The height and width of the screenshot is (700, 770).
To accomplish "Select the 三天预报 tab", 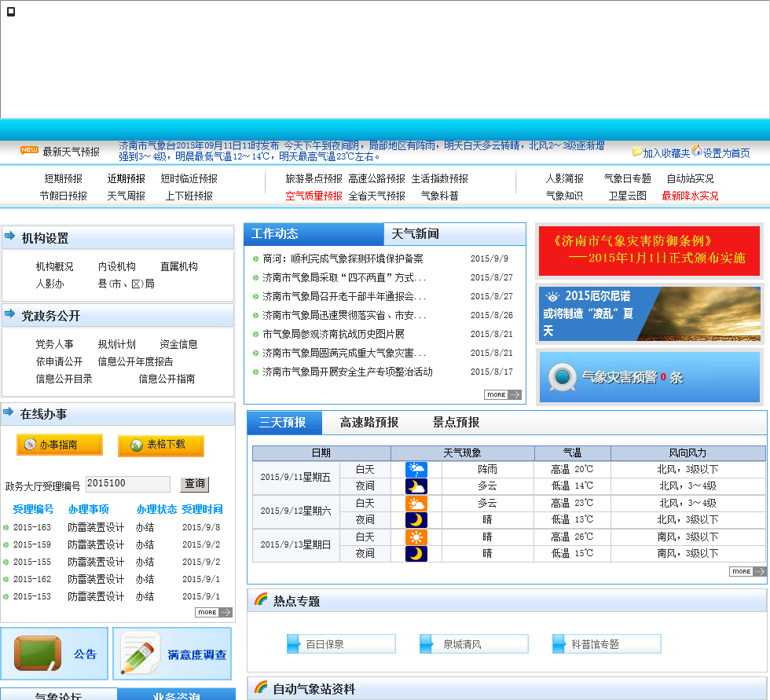I will click(284, 423).
